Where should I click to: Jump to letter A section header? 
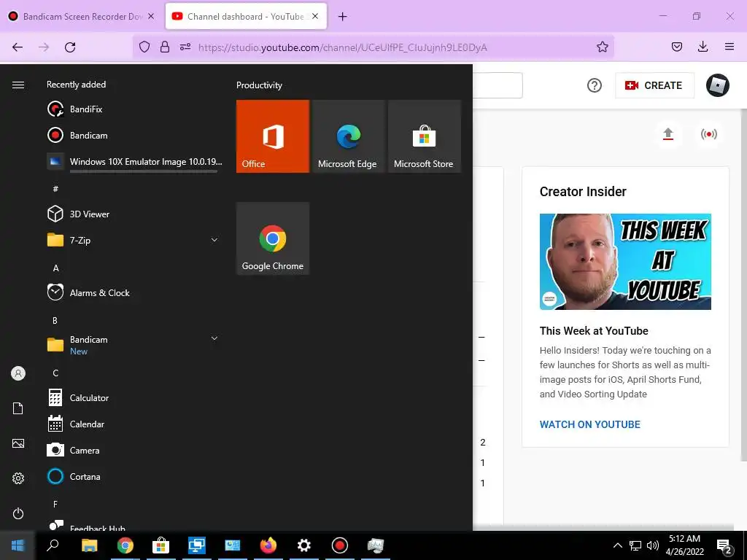(55, 268)
